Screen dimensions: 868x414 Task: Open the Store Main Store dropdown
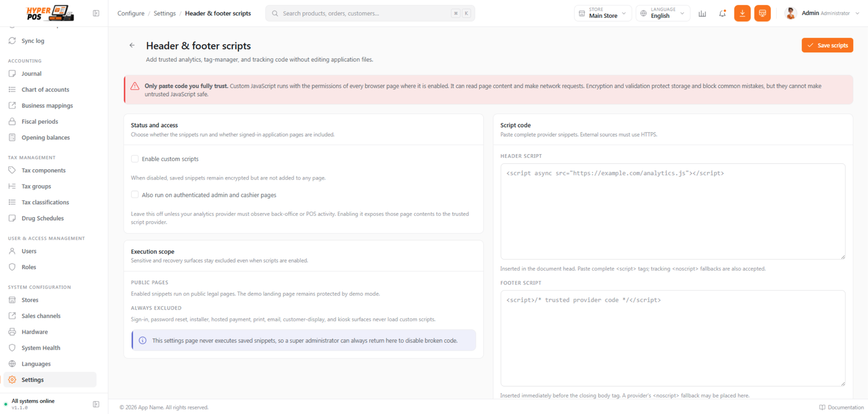pyautogui.click(x=603, y=13)
